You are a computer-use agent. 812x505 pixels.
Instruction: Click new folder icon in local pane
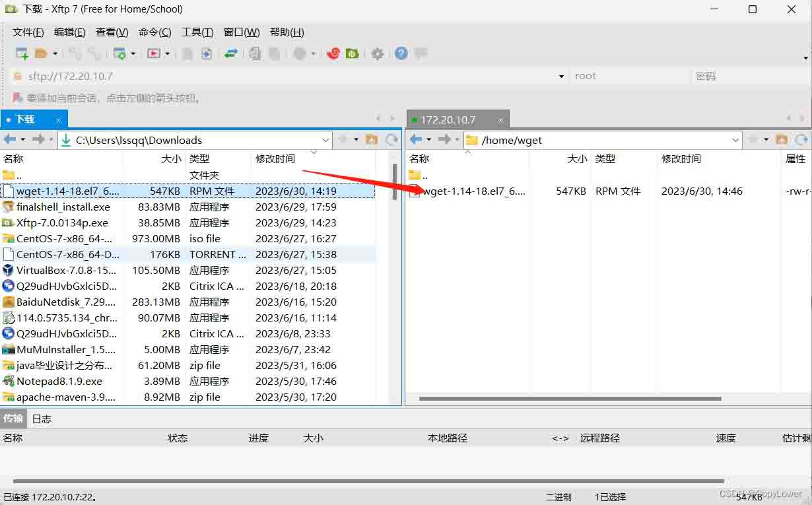(372, 139)
